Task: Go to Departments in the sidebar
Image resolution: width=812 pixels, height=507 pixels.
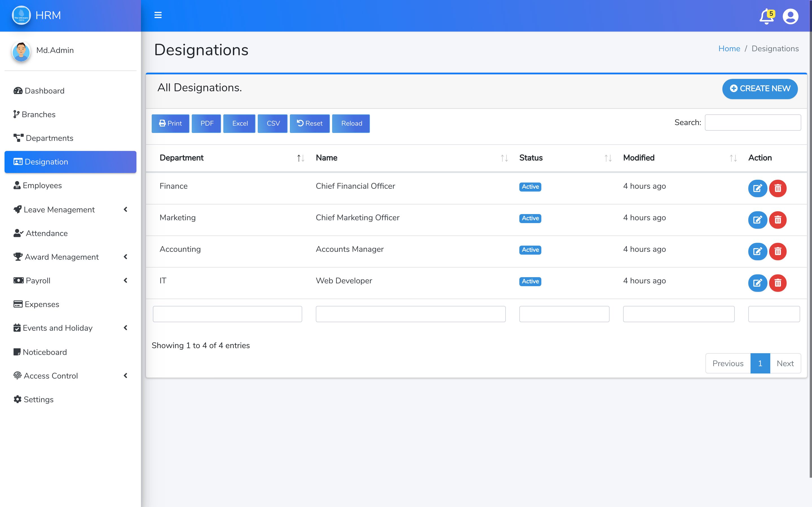Action: (49, 138)
